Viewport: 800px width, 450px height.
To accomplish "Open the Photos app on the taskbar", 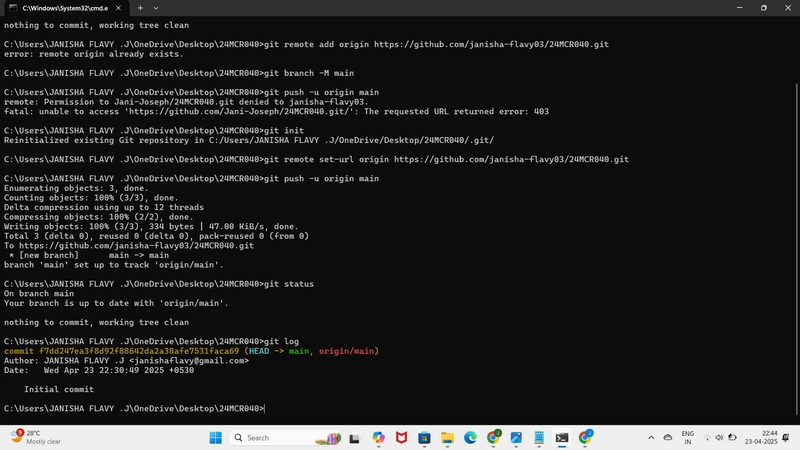I will 516,438.
